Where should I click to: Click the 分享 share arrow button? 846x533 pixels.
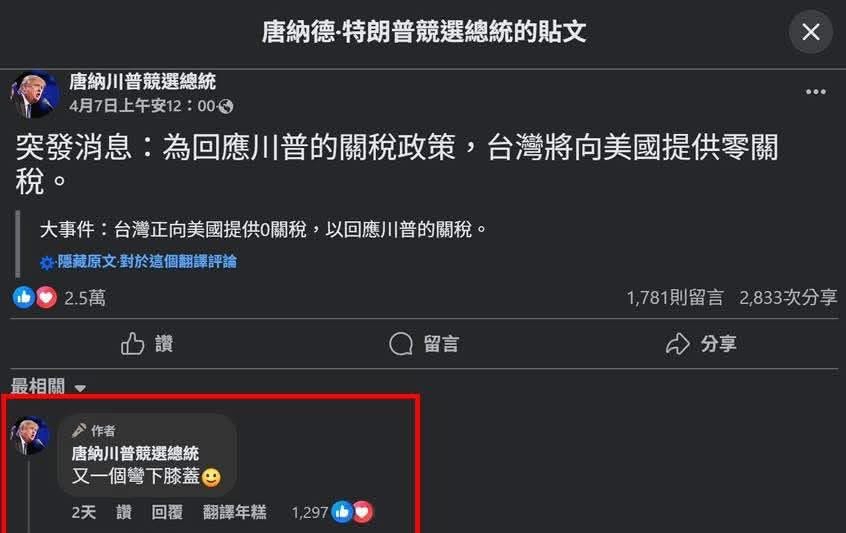click(701, 344)
